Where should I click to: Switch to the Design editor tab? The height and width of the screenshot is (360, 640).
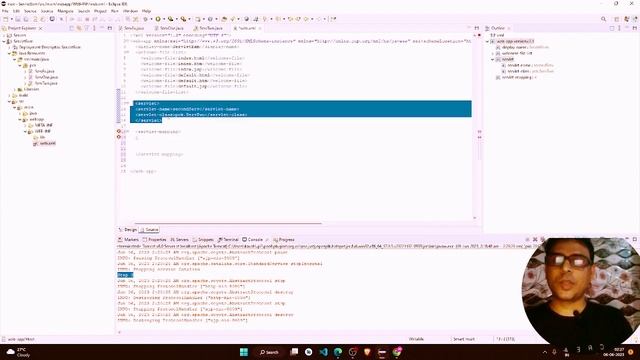(128, 230)
